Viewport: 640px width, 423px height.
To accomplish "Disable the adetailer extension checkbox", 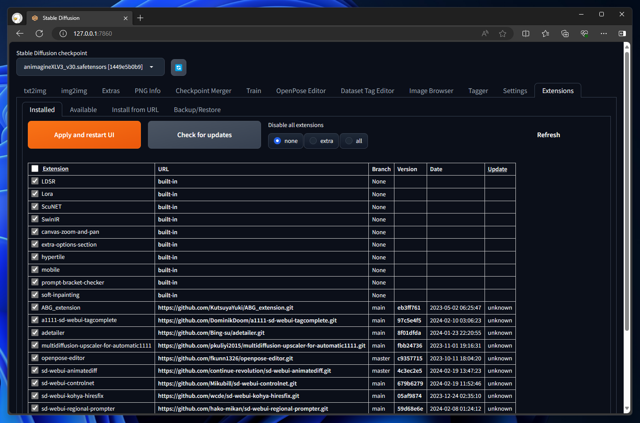I will tap(35, 332).
